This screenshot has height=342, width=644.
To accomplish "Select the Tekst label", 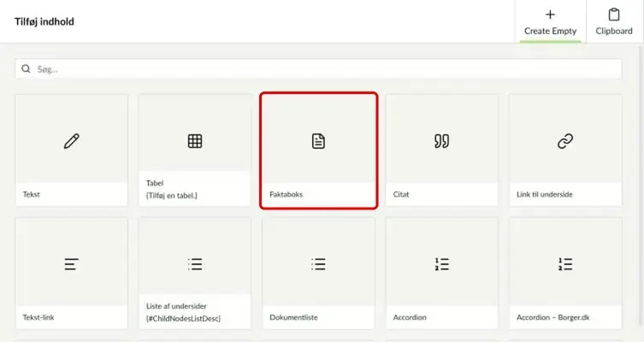I will (x=31, y=194).
